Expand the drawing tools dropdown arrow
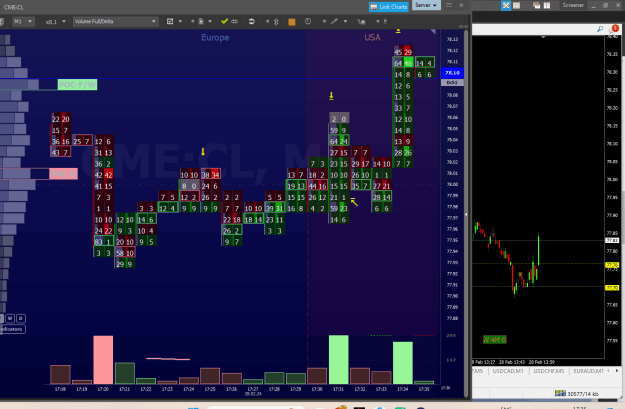Screen dimensions: 625x409 point(345,22)
